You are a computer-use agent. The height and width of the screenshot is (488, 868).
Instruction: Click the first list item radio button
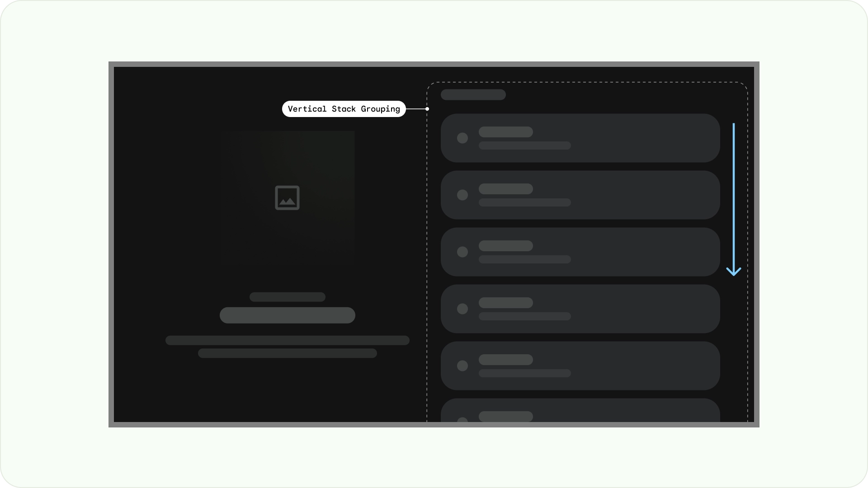pos(462,138)
